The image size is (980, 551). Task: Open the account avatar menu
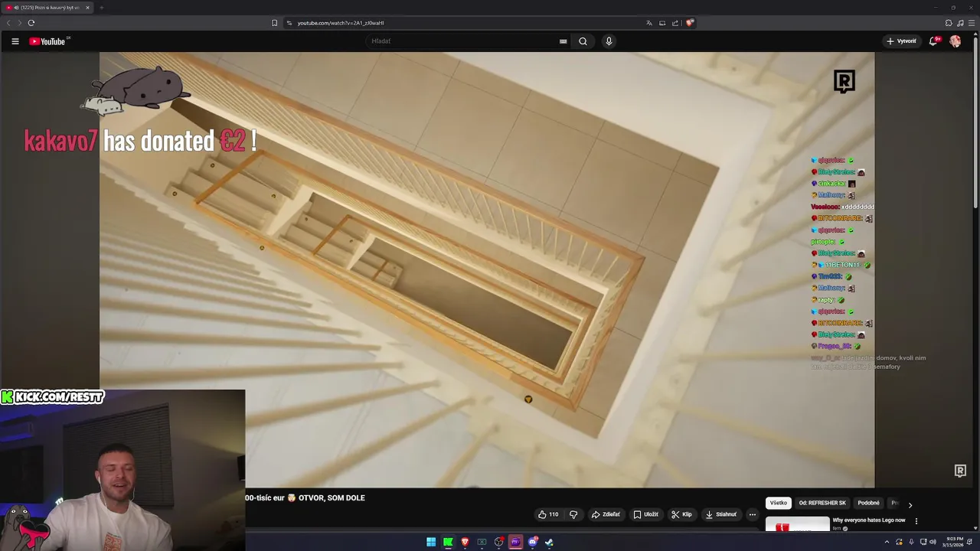(x=955, y=41)
